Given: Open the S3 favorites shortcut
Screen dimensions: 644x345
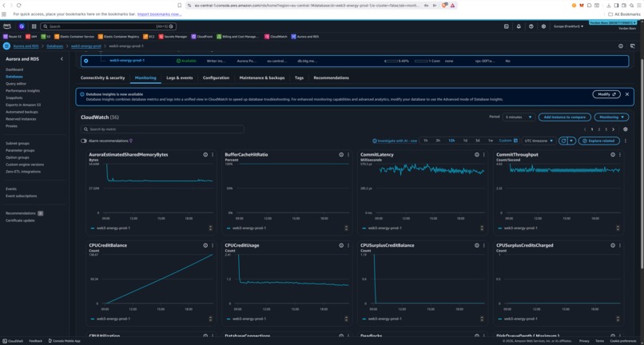Looking at the screenshot, I should point(46,37).
